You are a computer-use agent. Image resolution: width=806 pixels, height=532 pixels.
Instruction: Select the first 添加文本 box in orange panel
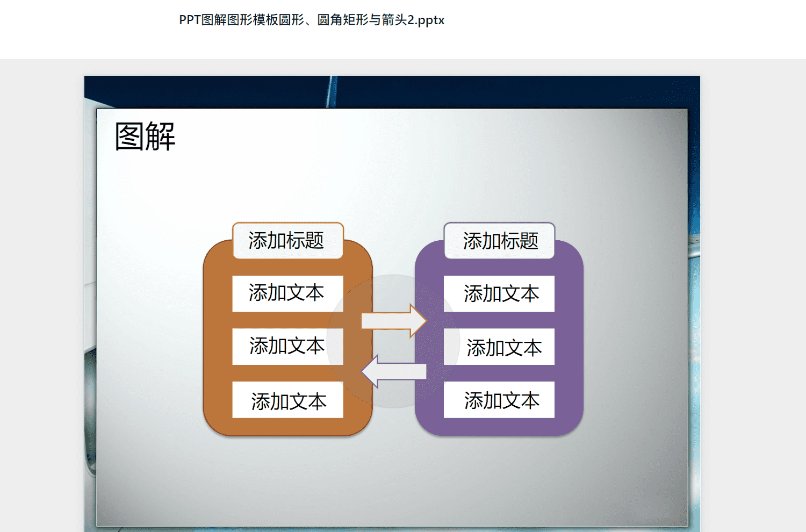[x=287, y=293]
